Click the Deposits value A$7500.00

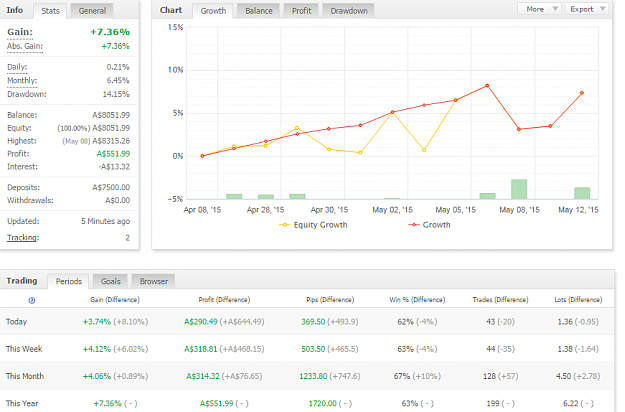click(111, 187)
